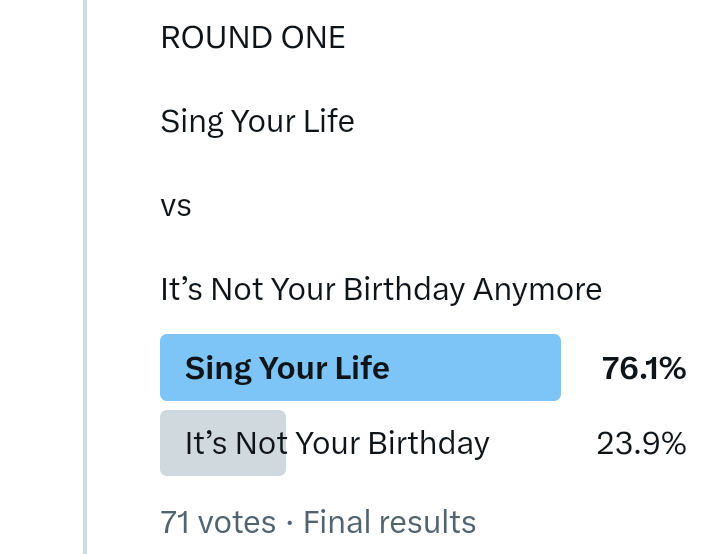720x554 pixels.
Task: Click the "It's Not Your Birthday Anymore" tweet line
Action: (380, 290)
